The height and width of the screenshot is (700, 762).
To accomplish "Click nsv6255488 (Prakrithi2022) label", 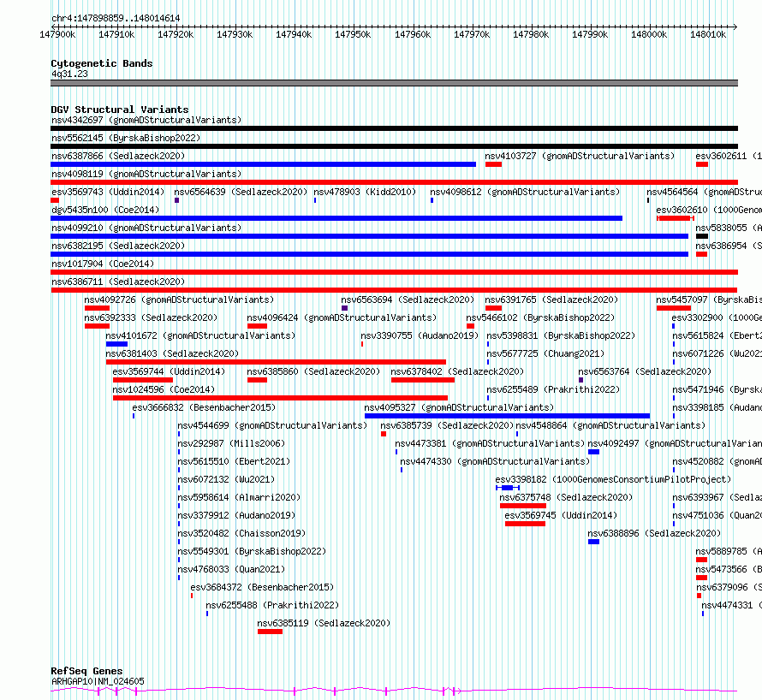I will 272,605.
